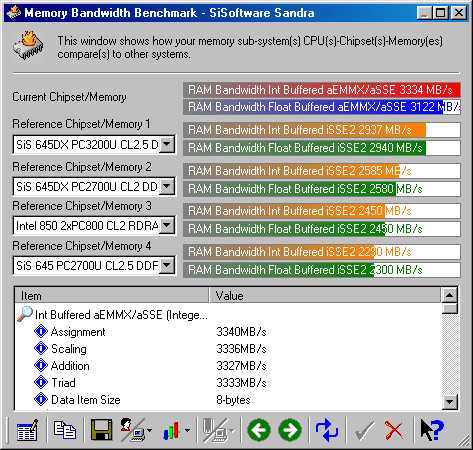The width and height of the screenshot is (473, 450).
Task: Click the 8-bytes value
Action: coord(233,400)
